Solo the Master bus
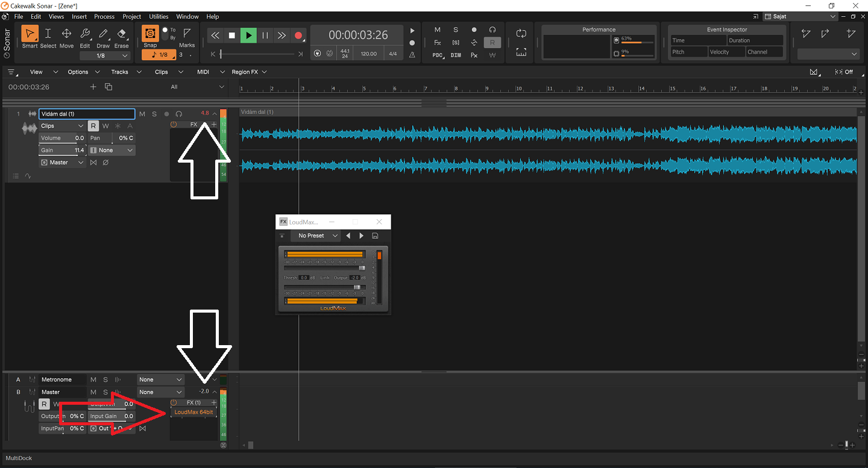The image size is (868, 468). pyautogui.click(x=105, y=392)
